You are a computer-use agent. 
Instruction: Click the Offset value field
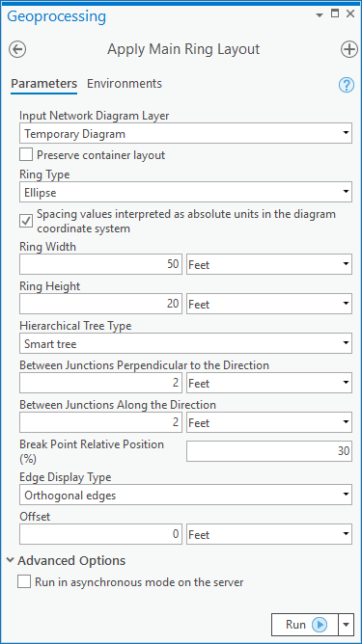pos(100,534)
